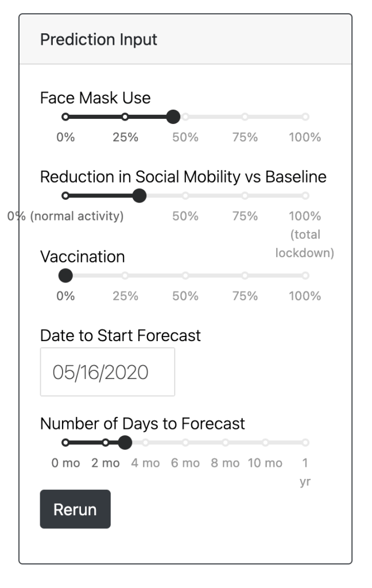Click the Date to Start Forecast field
372x588 pixels.
(107, 372)
